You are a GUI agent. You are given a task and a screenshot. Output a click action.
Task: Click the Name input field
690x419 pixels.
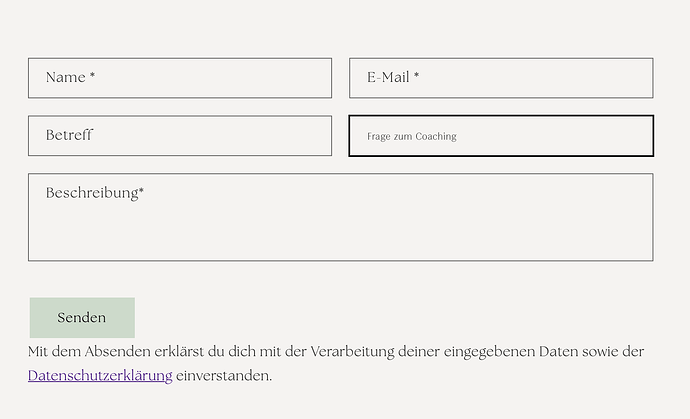coord(180,78)
